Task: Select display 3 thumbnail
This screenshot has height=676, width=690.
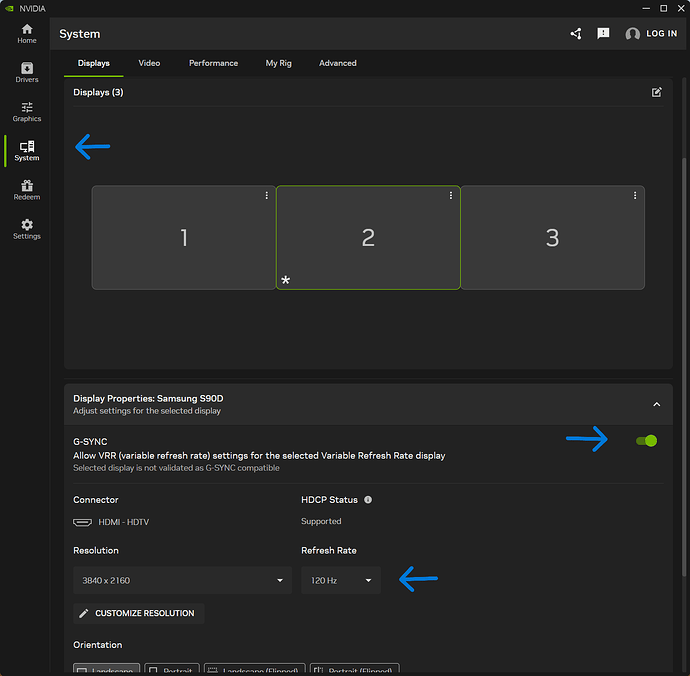Action: click(x=553, y=238)
